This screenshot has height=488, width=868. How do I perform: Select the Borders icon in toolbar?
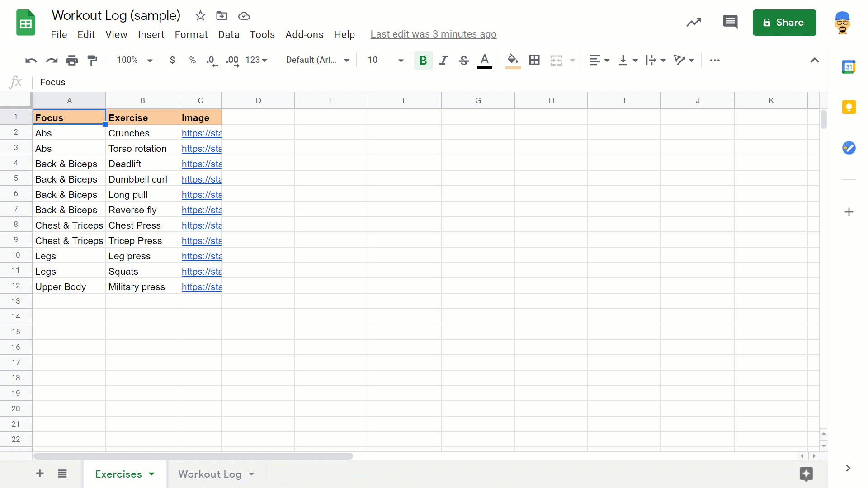[535, 60]
